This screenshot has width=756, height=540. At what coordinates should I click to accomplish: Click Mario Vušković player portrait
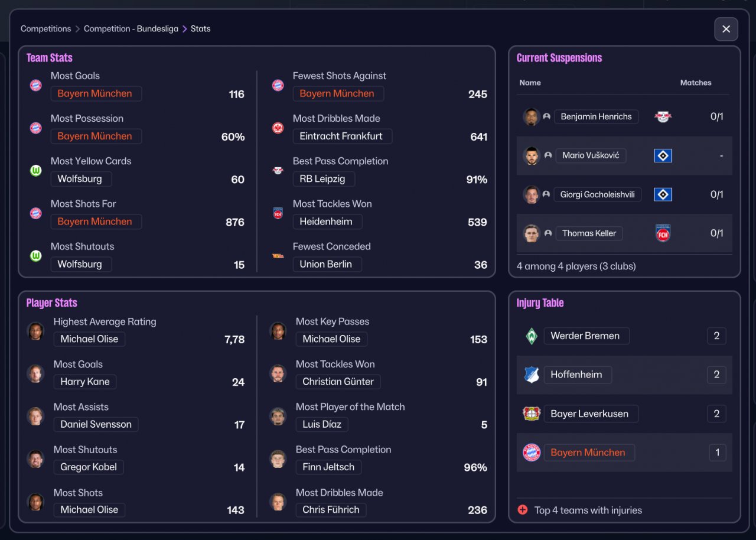point(532,156)
